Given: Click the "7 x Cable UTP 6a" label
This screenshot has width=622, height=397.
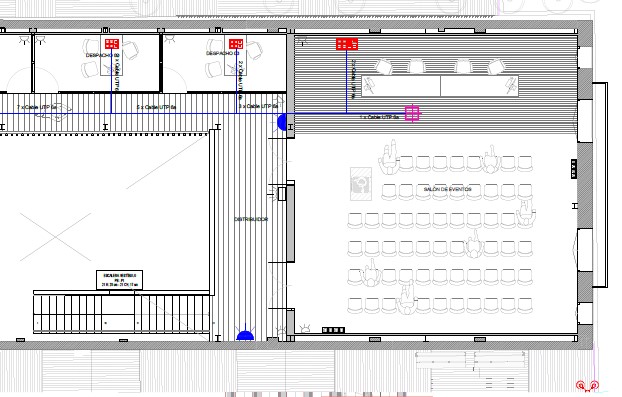Looking at the screenshot, I should pos(37,107).
